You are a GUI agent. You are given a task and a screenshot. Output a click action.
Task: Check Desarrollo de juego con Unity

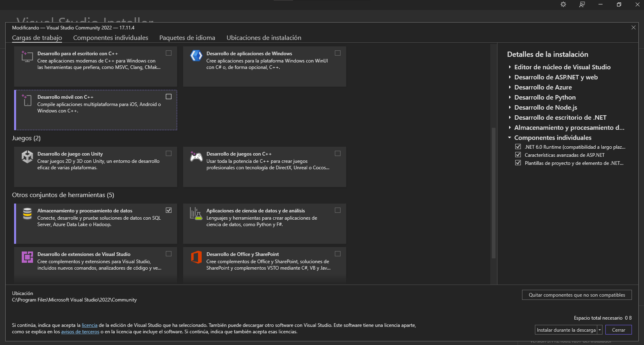[x=169, y=153]
